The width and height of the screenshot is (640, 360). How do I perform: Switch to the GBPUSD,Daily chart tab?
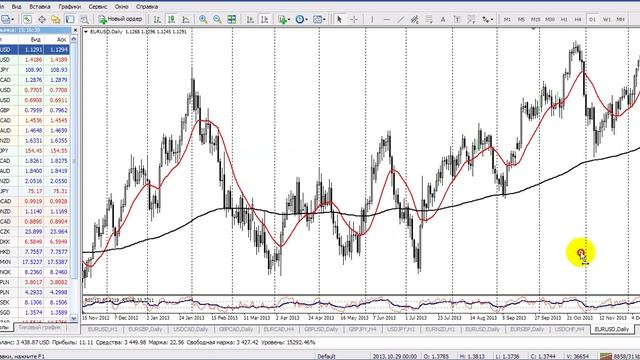pyautogui.click(x=321, y=329)
